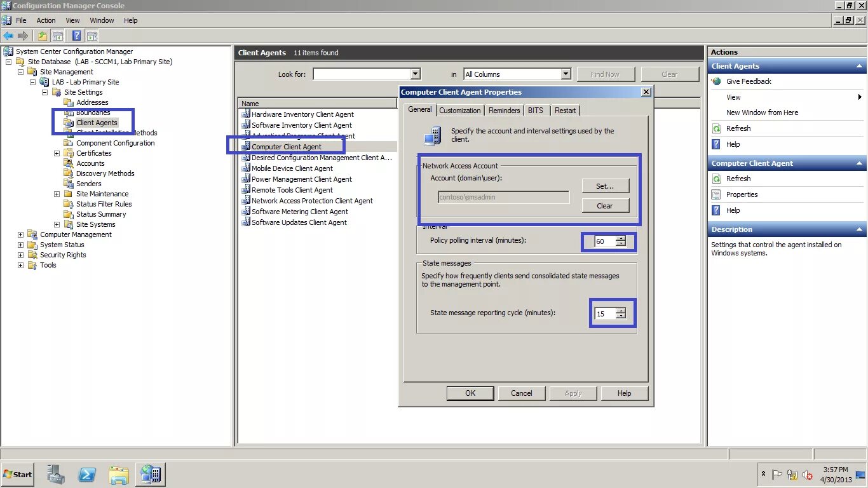Expand the Security Rights tree node
Image resolution: width=868 pixels, height=488 pixels.
20,255
